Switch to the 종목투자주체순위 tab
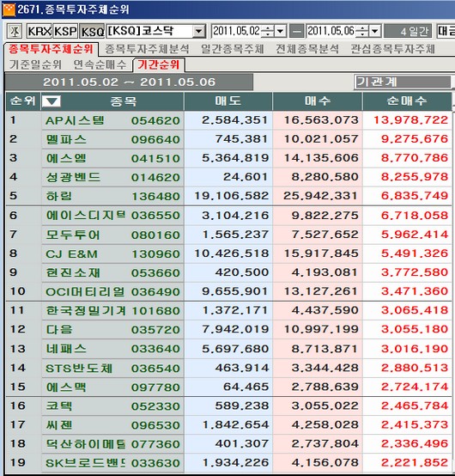Screen dimensions: 455x476 (51, 49)
